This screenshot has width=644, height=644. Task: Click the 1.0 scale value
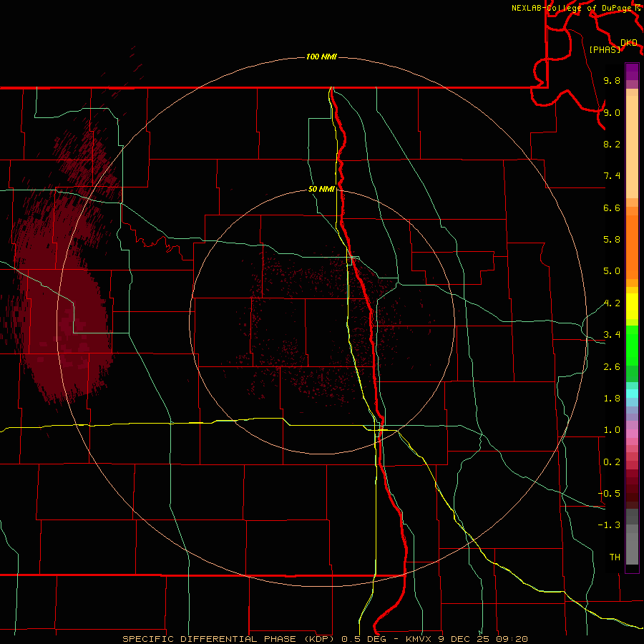(x=612, y=430)
